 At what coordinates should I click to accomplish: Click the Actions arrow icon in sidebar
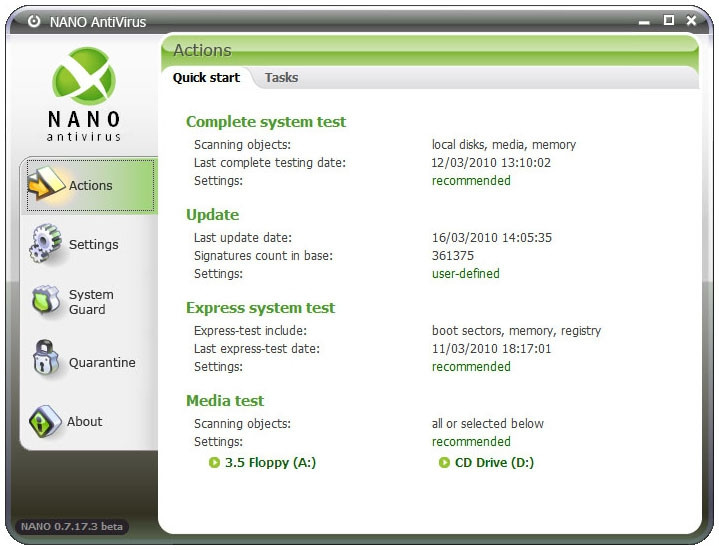(46, 184)
